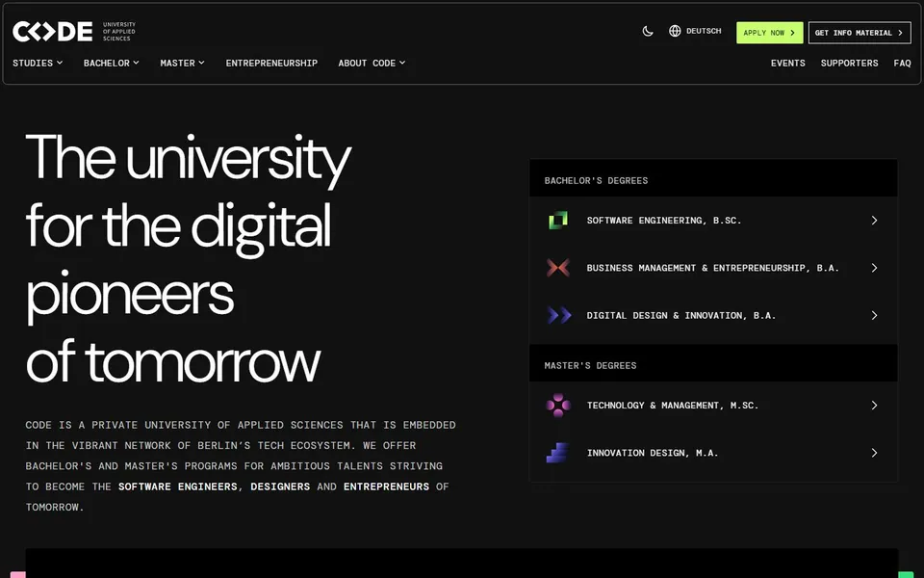Click the chevron beside Business Management
The width and height of the screenshot is (924, 578).
(875, 268)
